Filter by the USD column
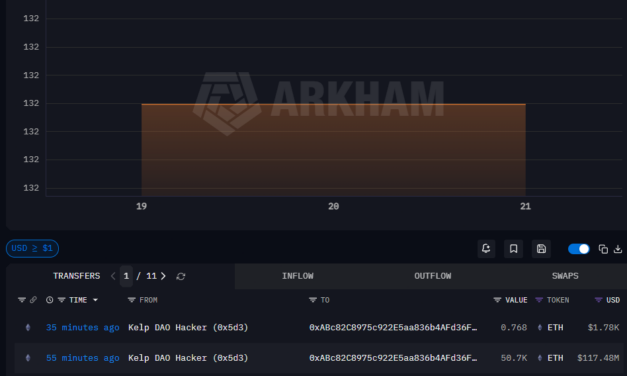Image resolution: width=627 pixels, height=376 pixels. tap(599, 300)
